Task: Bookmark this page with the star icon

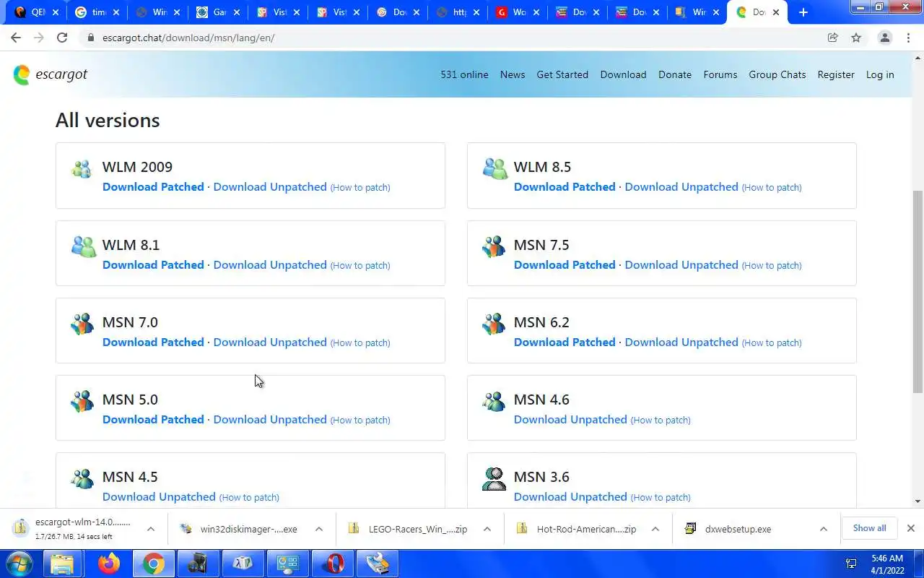Action: [856, 38]
